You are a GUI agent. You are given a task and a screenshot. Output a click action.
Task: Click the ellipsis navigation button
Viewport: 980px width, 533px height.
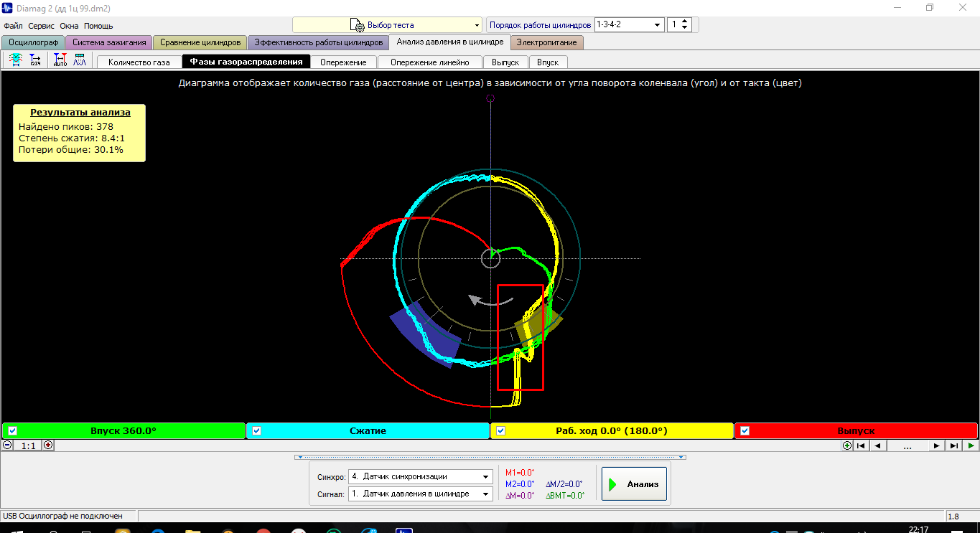coord(907,445)
